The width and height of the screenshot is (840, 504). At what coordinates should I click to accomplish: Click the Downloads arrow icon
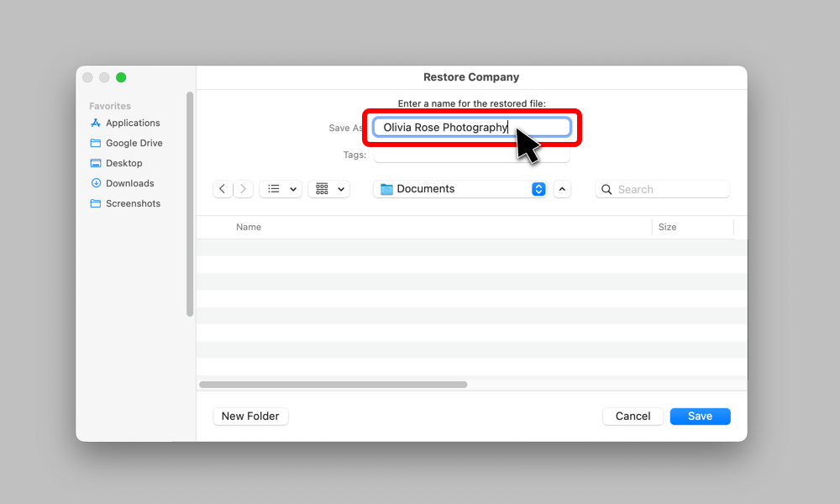96,182
